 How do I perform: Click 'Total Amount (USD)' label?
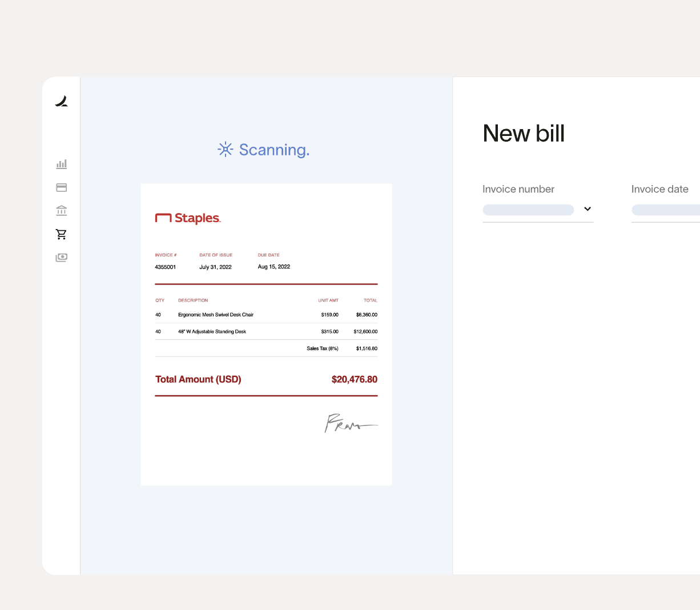(x=198, y=379)
